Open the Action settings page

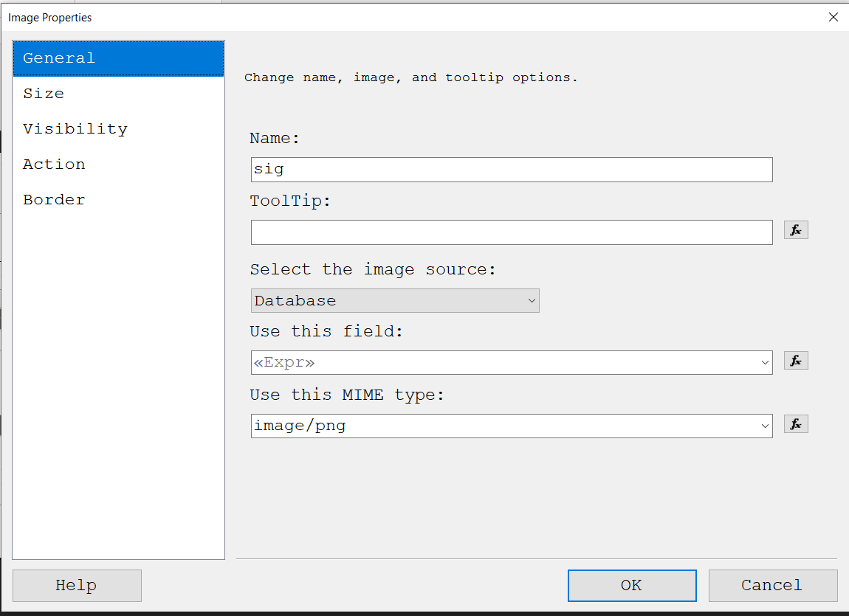coord(53,164)
